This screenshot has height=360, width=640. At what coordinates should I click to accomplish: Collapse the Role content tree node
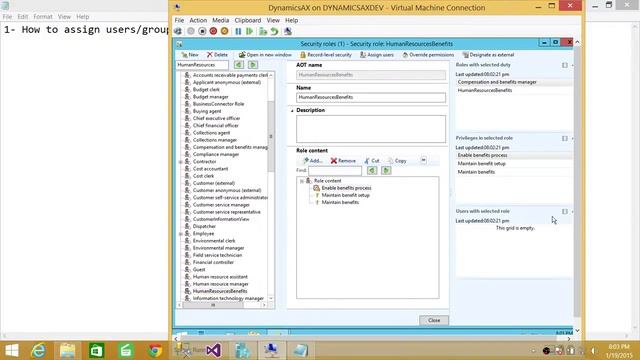(x=302, y=181)
